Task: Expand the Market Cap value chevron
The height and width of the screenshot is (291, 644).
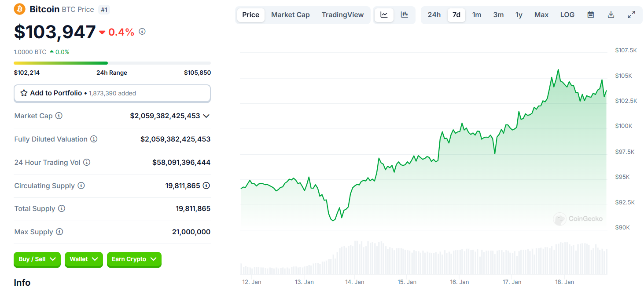Action: coord(206,116)
